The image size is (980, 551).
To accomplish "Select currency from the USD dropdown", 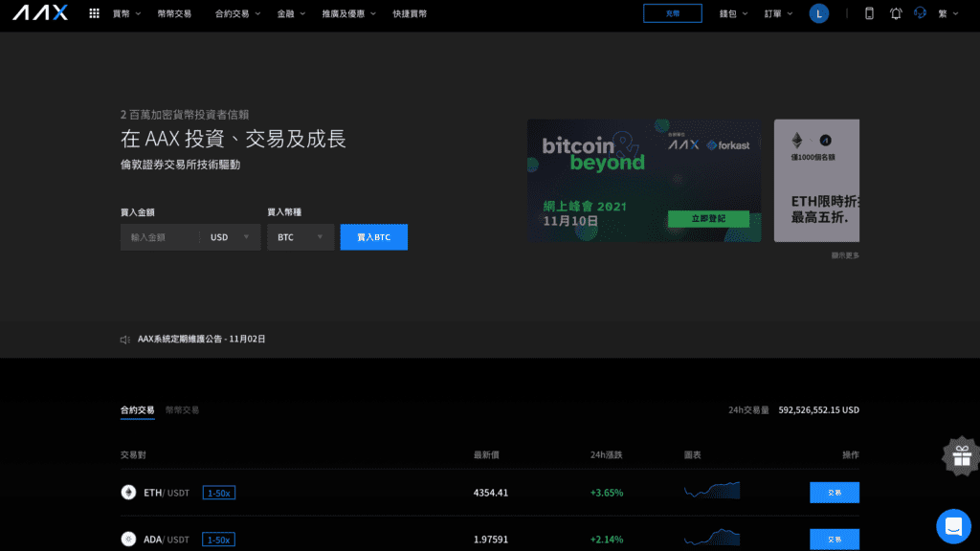I will click(230, 237).
